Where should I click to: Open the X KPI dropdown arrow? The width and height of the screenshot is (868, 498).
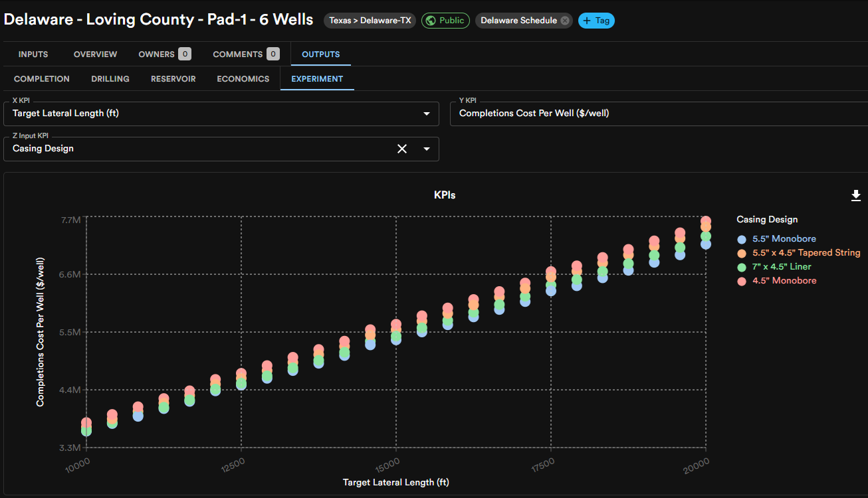point(427,114)
